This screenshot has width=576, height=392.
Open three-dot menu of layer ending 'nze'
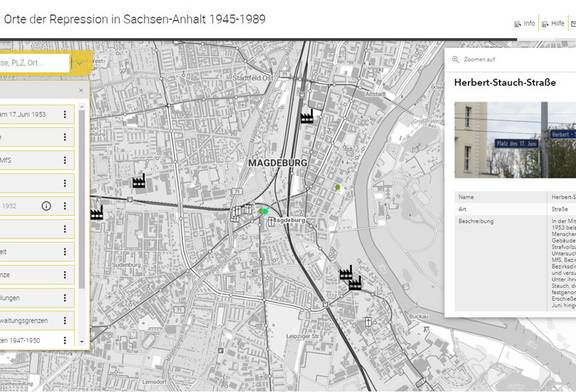65,275
